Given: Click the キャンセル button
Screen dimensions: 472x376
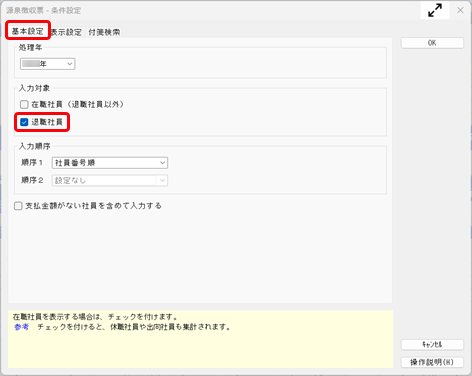Looking at the screenshot, I should [x=432, y=344].
